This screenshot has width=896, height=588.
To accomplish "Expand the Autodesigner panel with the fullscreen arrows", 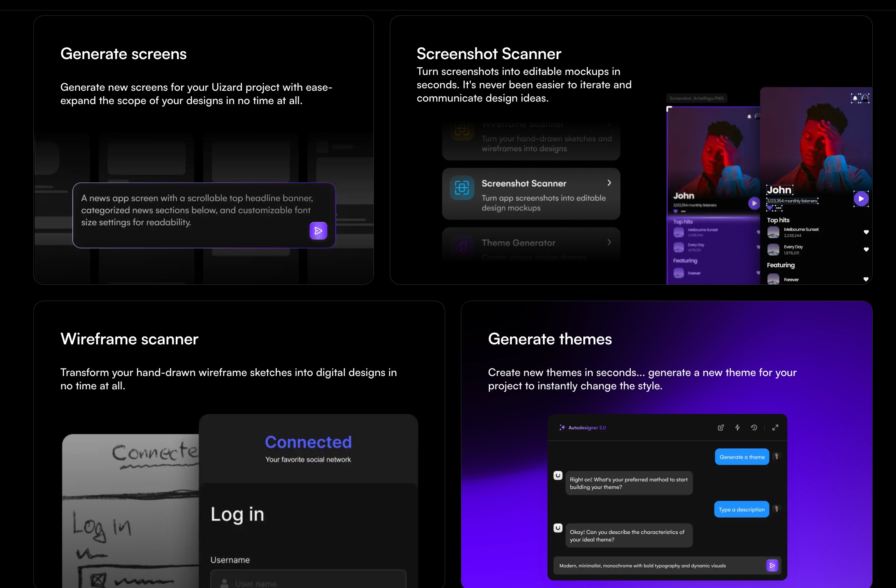I will pyautogui.click(x=775, y=427).
